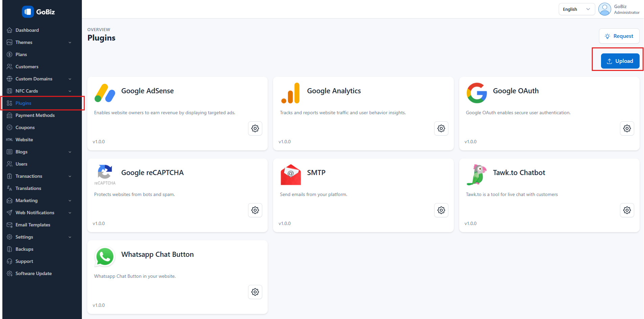Open Whatsapp Chat Button settings gear
The height and width of the screenshot is (319, 644).
(255, 292)
